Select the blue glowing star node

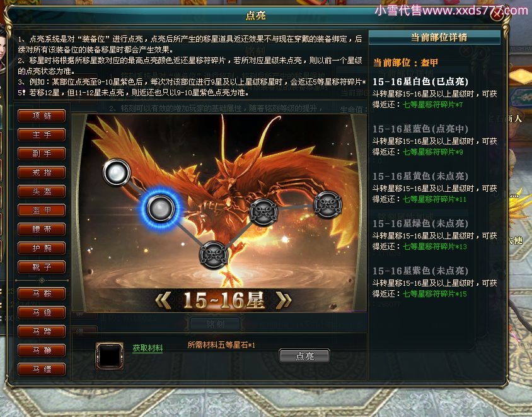(160, 208)
